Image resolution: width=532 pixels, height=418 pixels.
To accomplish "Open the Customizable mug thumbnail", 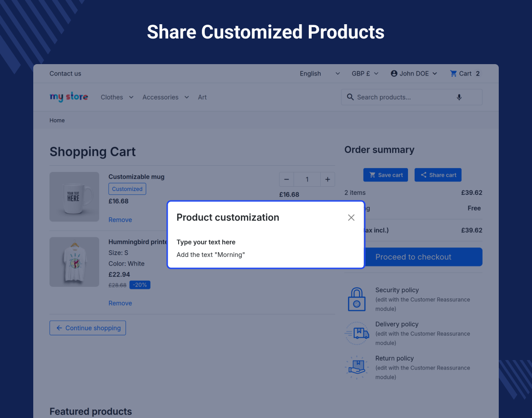I will click(74, 197).
